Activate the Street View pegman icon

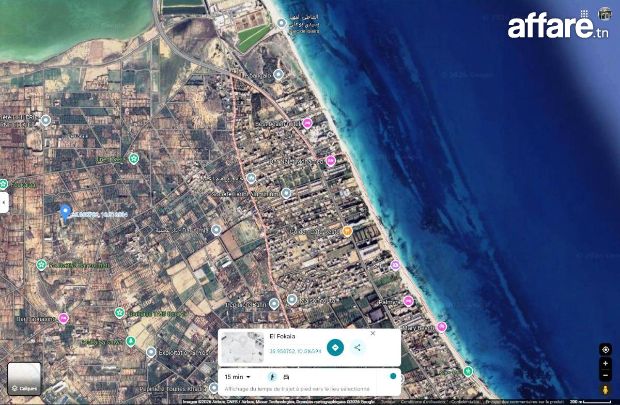pyautogui.click(x=605, y=389)
